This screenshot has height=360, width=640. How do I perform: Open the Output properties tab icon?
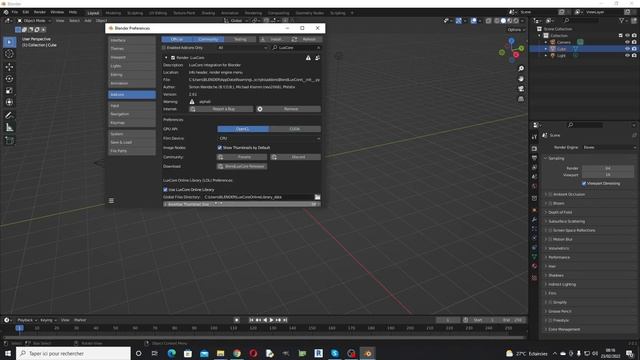(x=534, y=158)
